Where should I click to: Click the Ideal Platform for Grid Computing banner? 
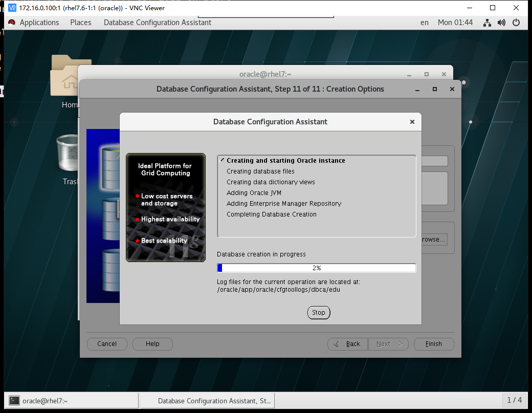(x=166, y=207)
